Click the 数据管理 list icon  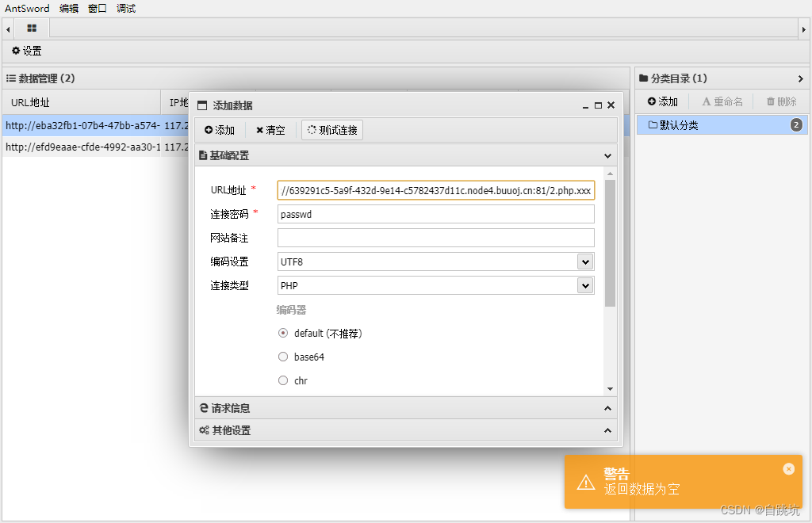coord(11,78)
